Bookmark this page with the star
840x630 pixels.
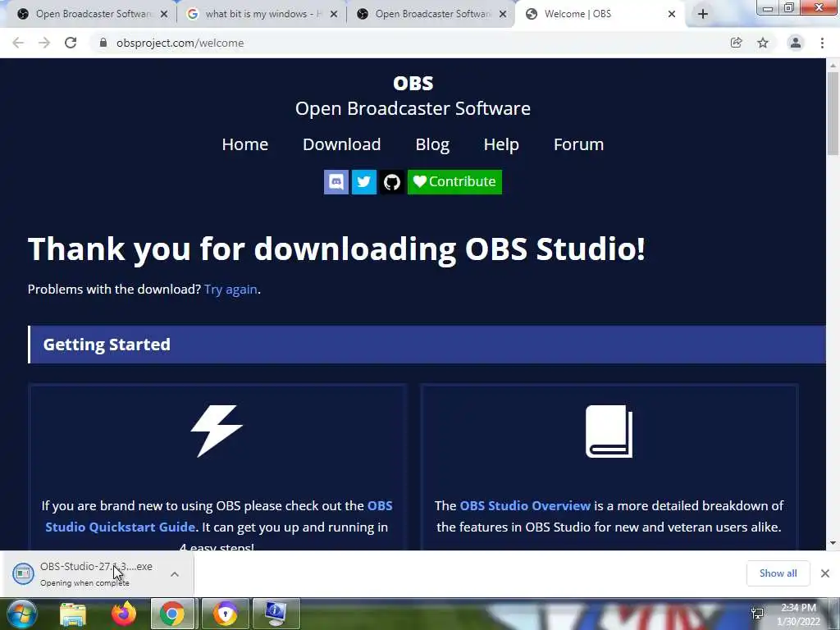(763, 43)
